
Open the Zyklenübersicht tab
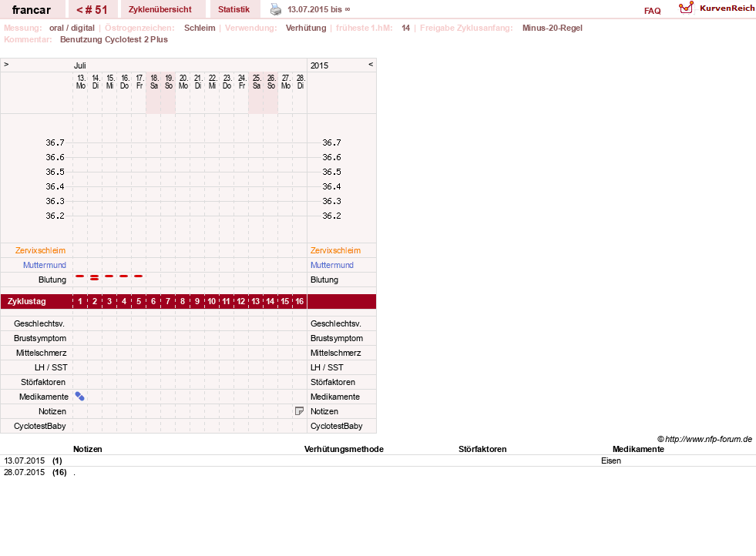(160, 10)
